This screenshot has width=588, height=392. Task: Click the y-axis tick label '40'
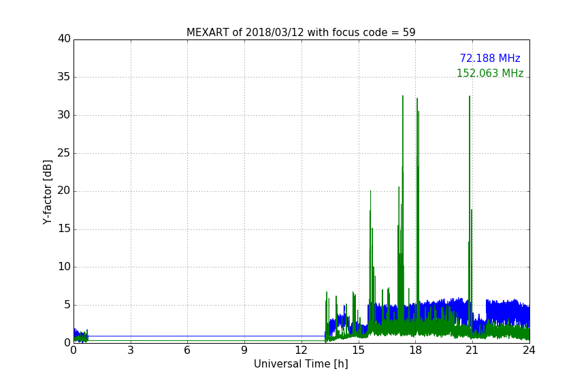coord(64,39)
